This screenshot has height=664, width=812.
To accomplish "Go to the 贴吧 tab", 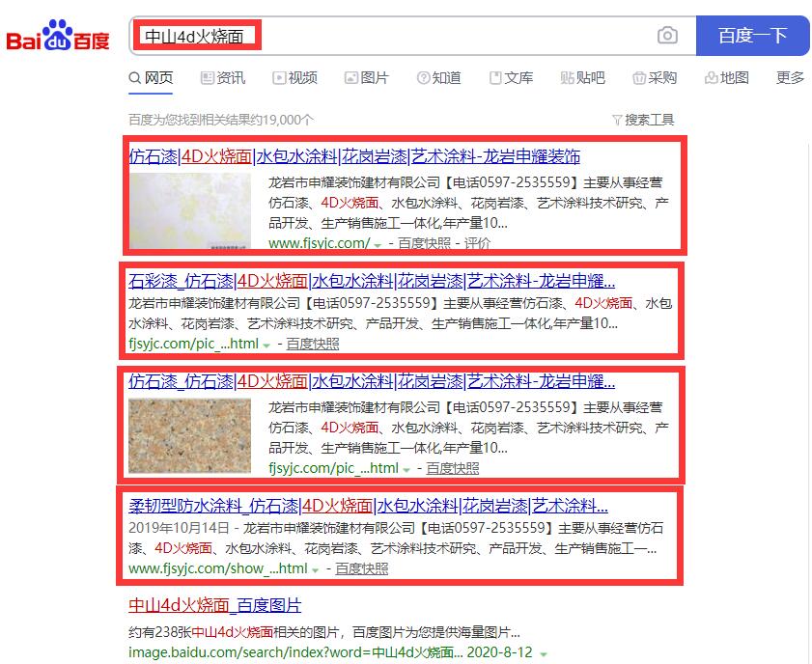I will (582, 77).
